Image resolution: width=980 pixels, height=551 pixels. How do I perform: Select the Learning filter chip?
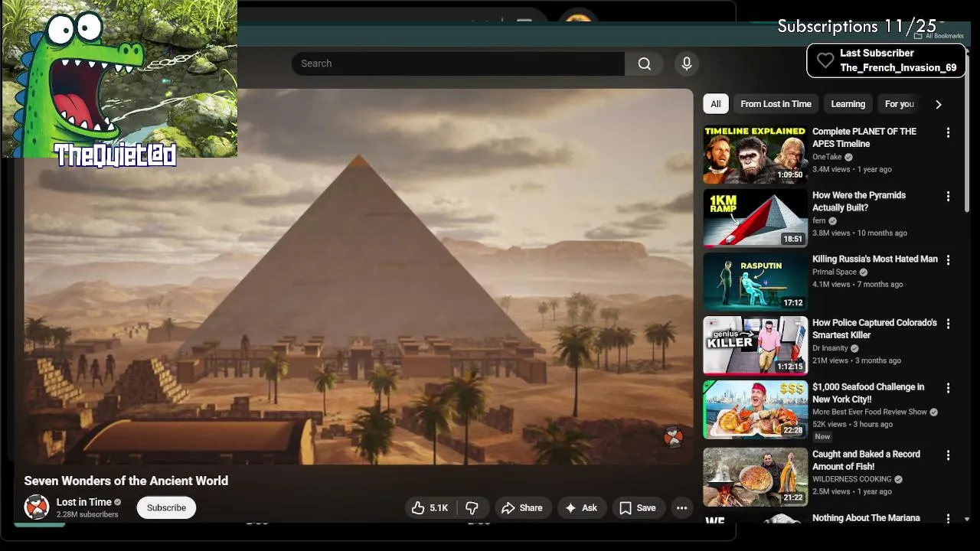[x=848, y=104]
